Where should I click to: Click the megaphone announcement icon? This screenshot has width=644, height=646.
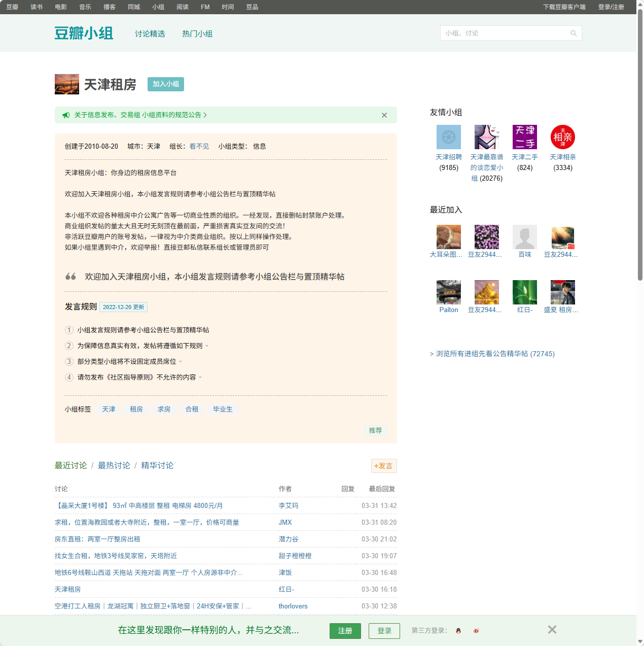pyautogui.click(x=66, y=115)
